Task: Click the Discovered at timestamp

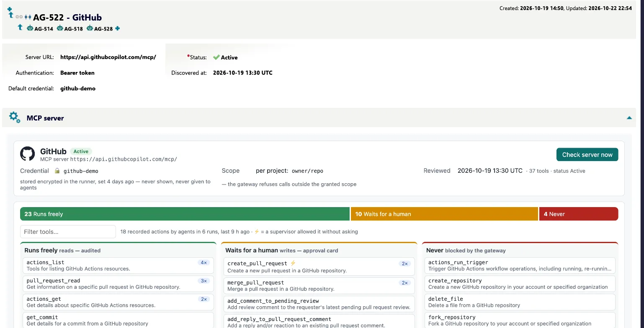Action: (243, 73)
